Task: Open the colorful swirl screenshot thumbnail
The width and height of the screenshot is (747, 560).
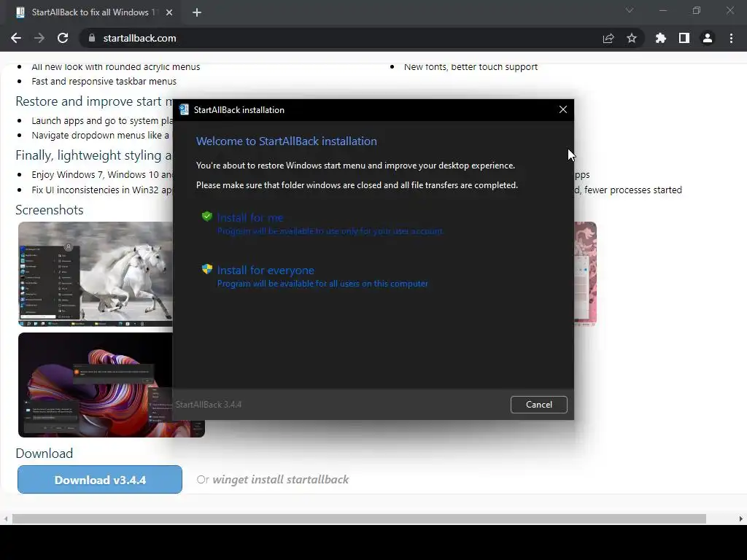Action: 96,385
